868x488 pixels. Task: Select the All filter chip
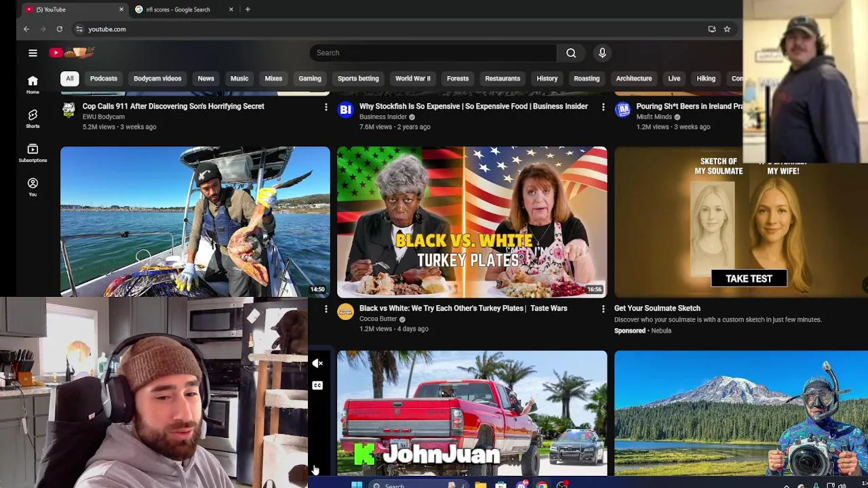pyautogui.click(x=69, y=79)
